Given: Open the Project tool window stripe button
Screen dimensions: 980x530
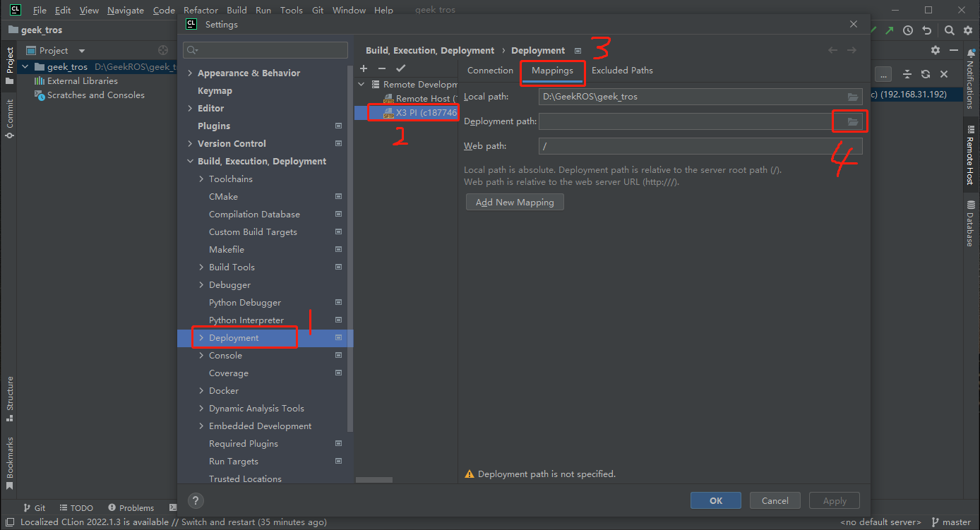Looking at the screenshot, I should point(9,66).
